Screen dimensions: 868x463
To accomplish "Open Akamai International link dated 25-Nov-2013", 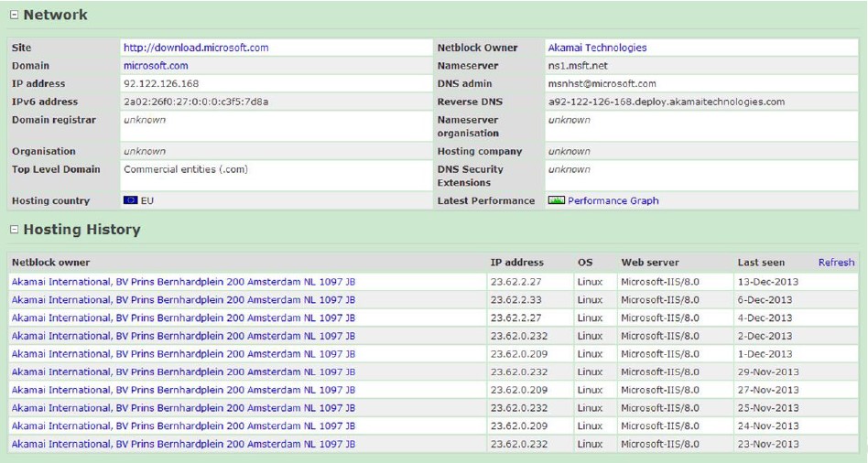I will click(x=183, y=408).
